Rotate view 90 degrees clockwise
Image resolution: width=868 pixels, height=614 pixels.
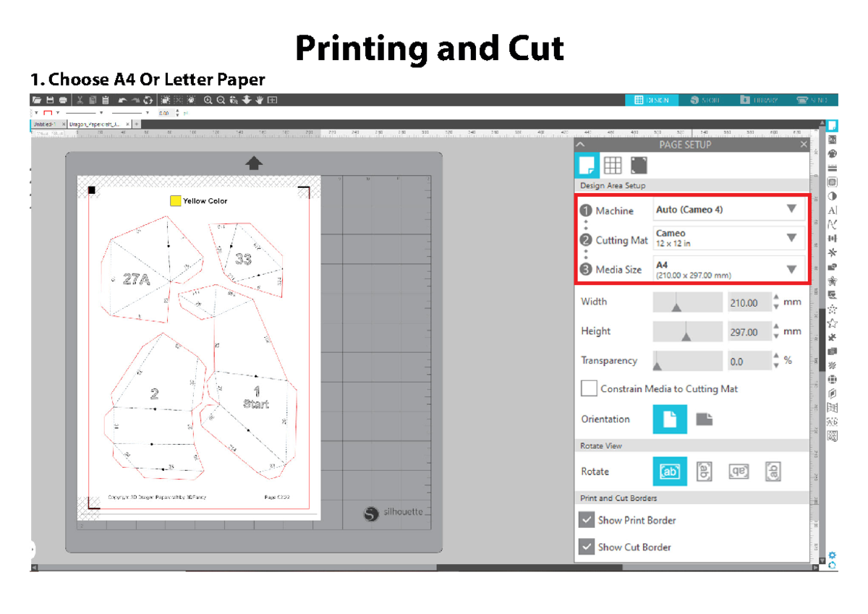tap(704, 472)
